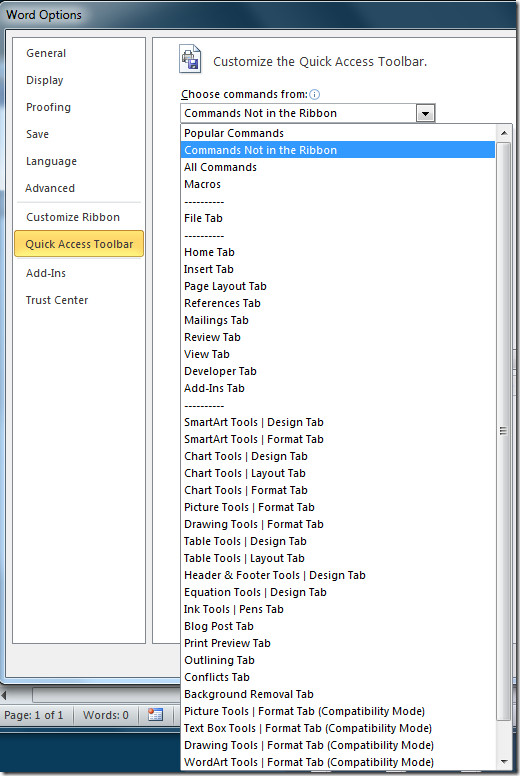The height and width of the screenshot is (776, 520).
Task: Pick Picture Tools | Format Tab (Compatibility Mode)
Action: 338,711
